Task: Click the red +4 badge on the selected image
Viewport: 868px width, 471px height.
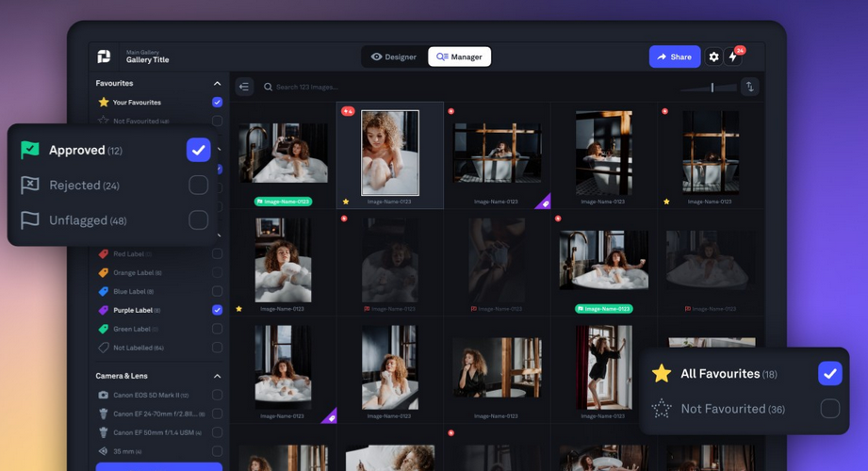Action: (x=348, y=111)
